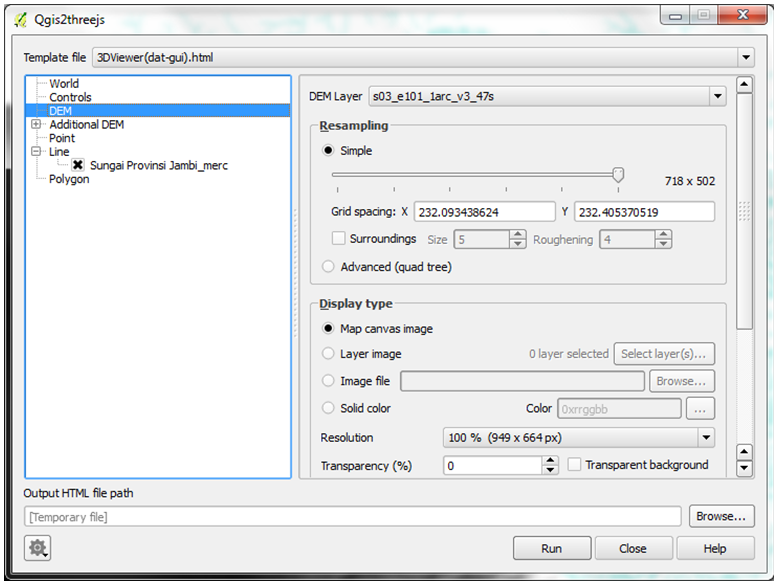Choose Layer image display type
Screen dimensions: 774x585
[328, 353]
